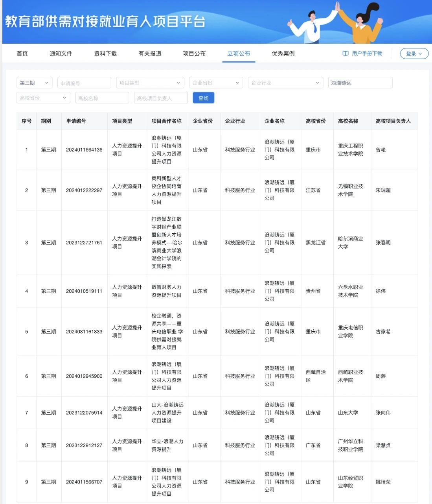Focus the 申请编号 input field
This screenshot has height=504, width=432.
tap(84, 83)
